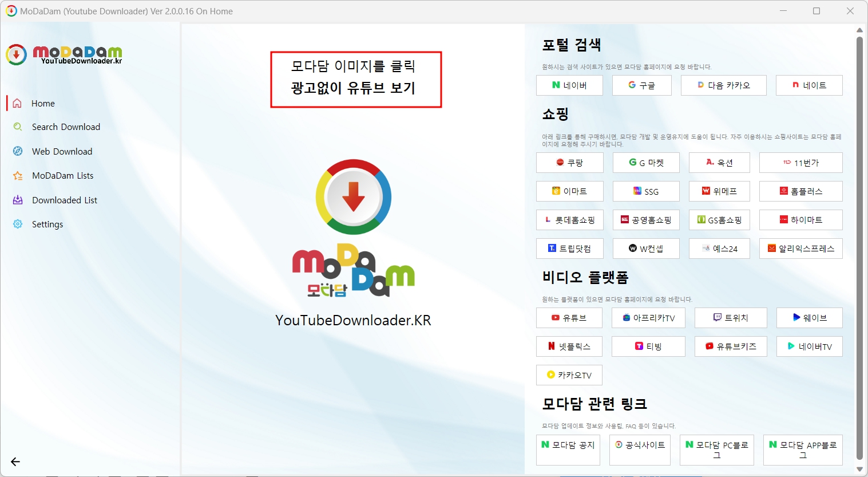
Task: Open 카카오TV platform
Action: (569, 375)
